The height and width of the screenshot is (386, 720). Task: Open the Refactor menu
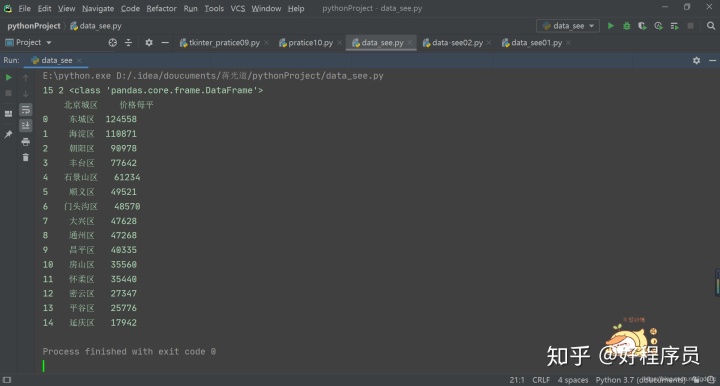click(161, 8)
